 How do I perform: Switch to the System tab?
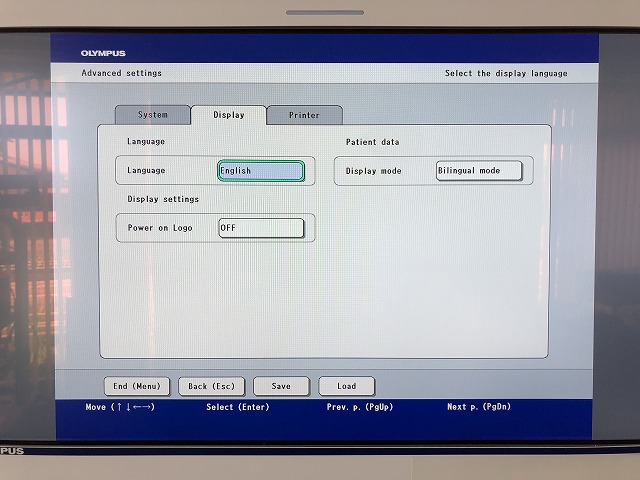click(153, 115)
